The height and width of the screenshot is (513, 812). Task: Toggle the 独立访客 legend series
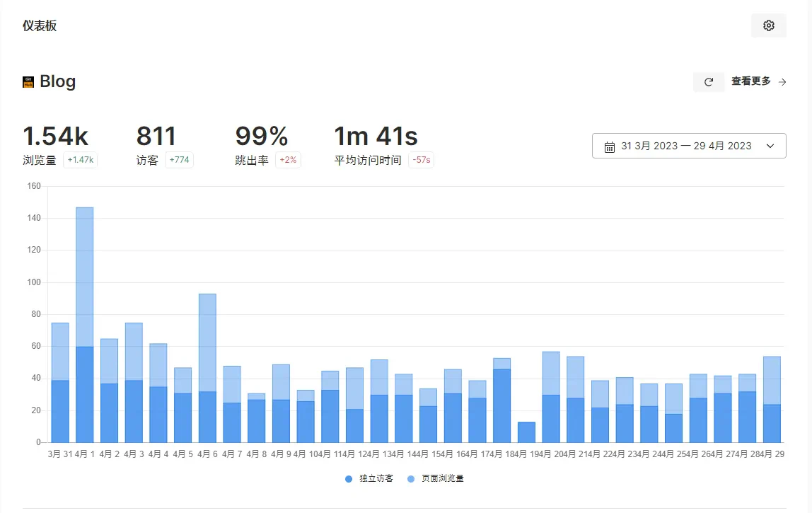coord(369,479)
